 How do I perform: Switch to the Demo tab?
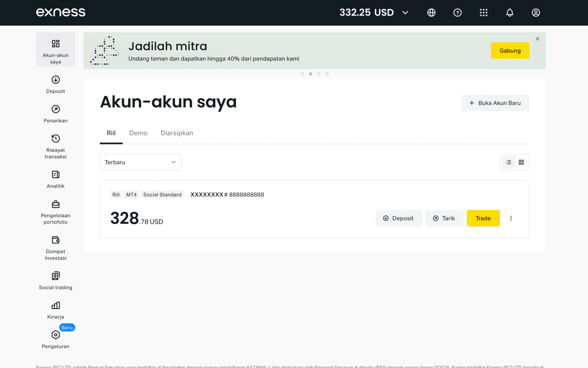pos(138,133)
